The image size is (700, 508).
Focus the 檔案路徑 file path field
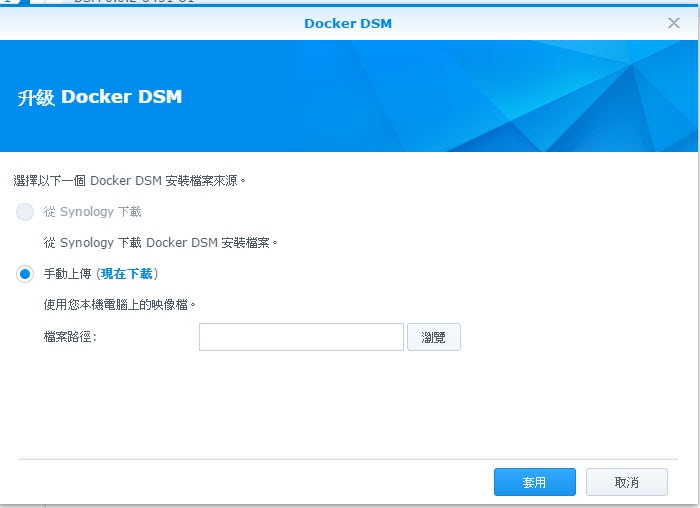point(301,337)
